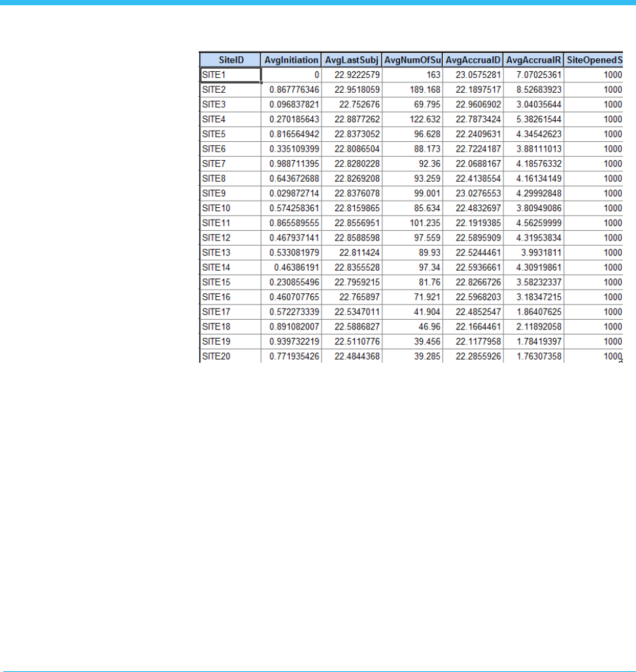Select the SITE9 cell

coord(231,193)
